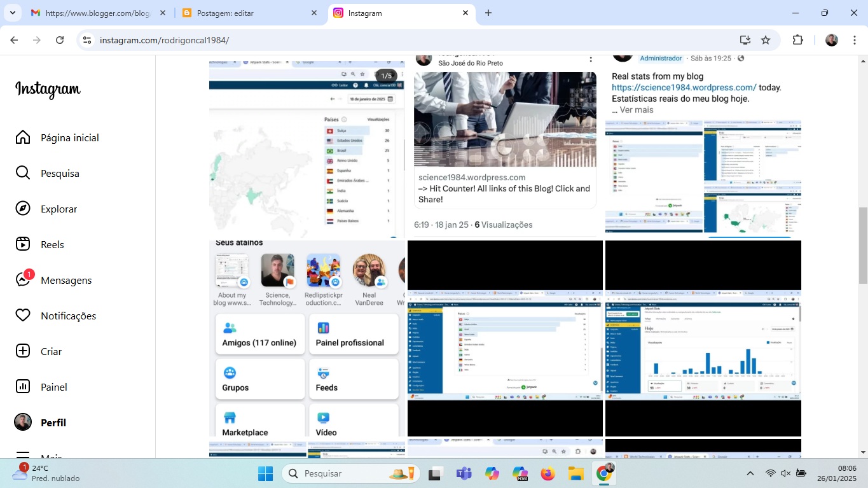Open Microsoft Teams from taskbar
Screen dimensions: 868x488
pyautogui.click(x=464, y=473)
